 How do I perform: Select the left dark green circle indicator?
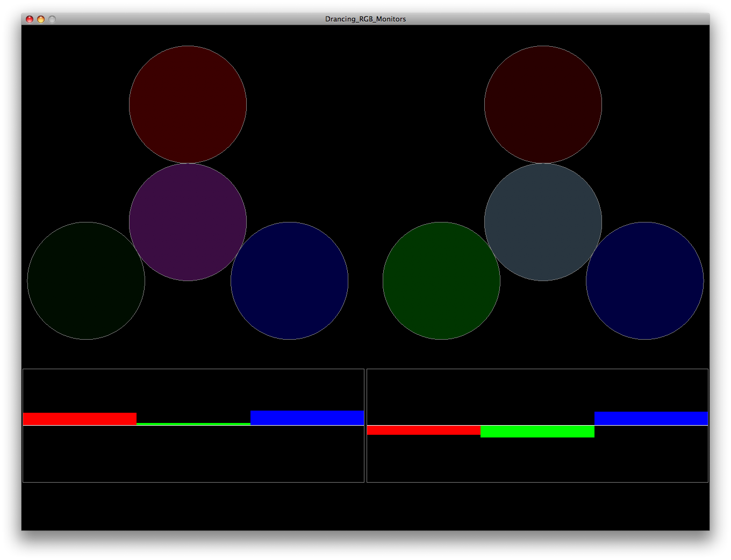coord(86,280)
